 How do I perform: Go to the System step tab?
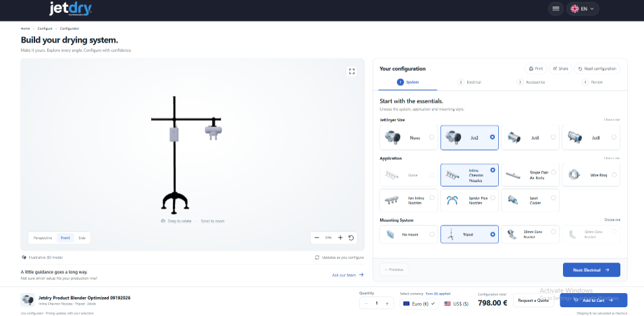click(x=408, y=82)
